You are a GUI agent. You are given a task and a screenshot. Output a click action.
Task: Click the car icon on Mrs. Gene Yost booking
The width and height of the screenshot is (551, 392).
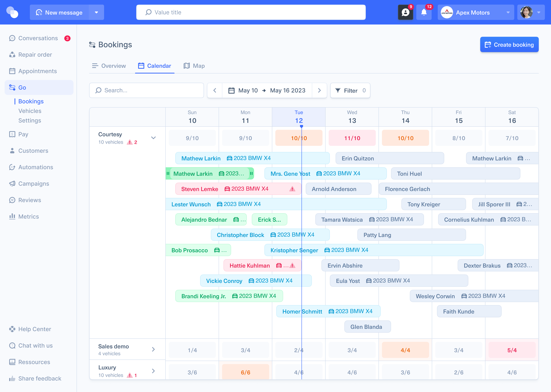319,174
